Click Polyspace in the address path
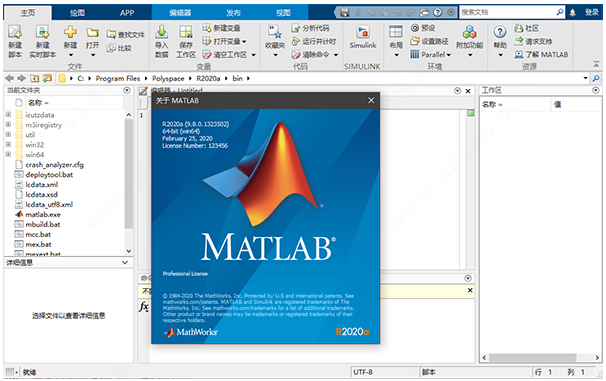Viewport: 606px width, 381px height. (168, 78)
